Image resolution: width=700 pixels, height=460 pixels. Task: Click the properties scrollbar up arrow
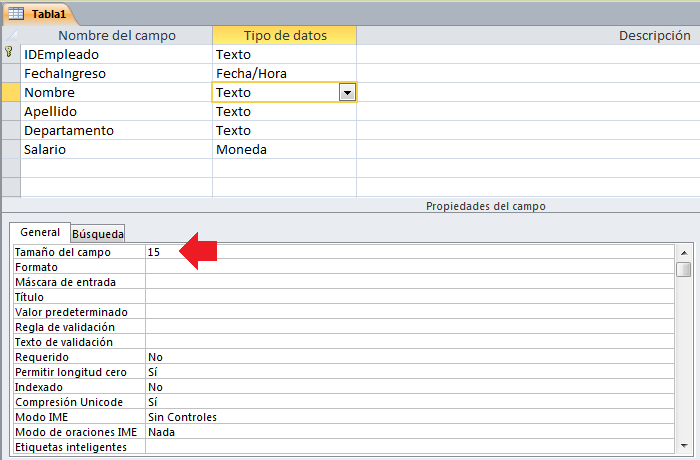(x=684, y=253)
